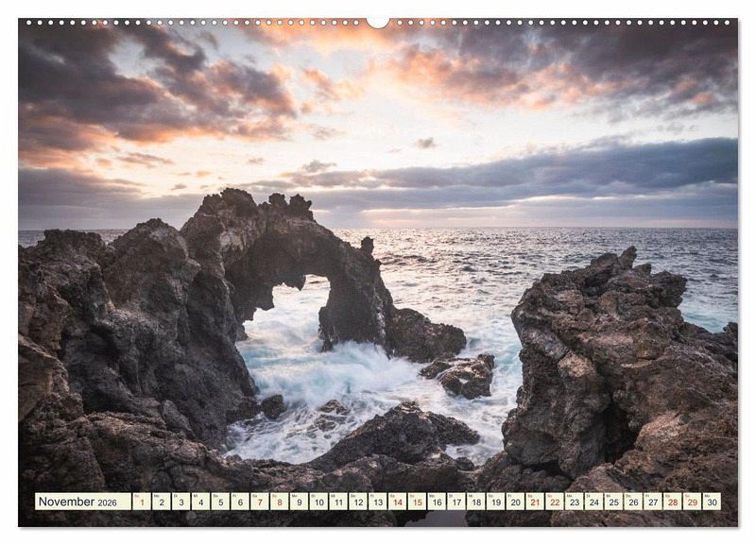Click day 25 in the date row
Screen dimensions: 756x545
pos(613,502)
